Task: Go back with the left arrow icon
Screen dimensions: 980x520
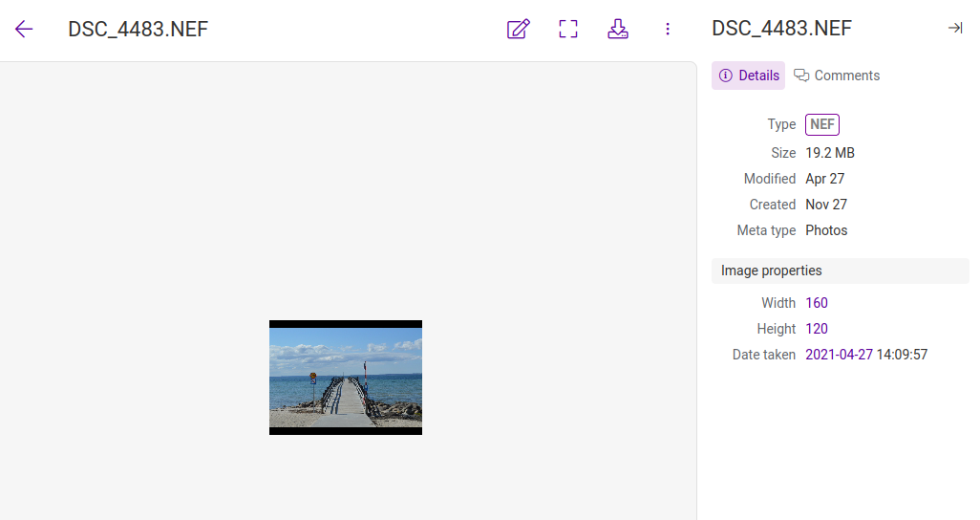Action: (x=24, y=29)
